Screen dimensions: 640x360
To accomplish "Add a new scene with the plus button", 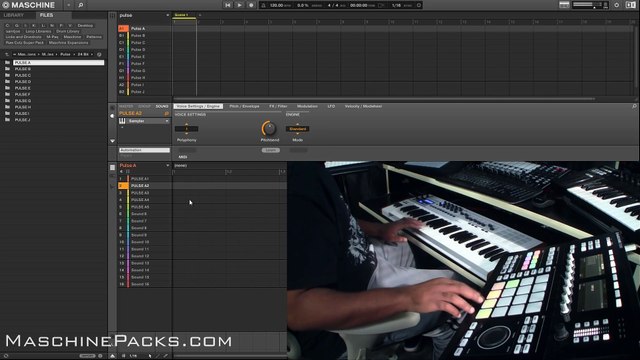I will tap(200, 15).
